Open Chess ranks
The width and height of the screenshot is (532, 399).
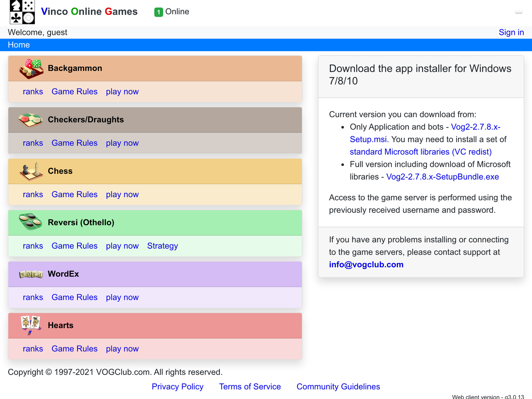33,195
